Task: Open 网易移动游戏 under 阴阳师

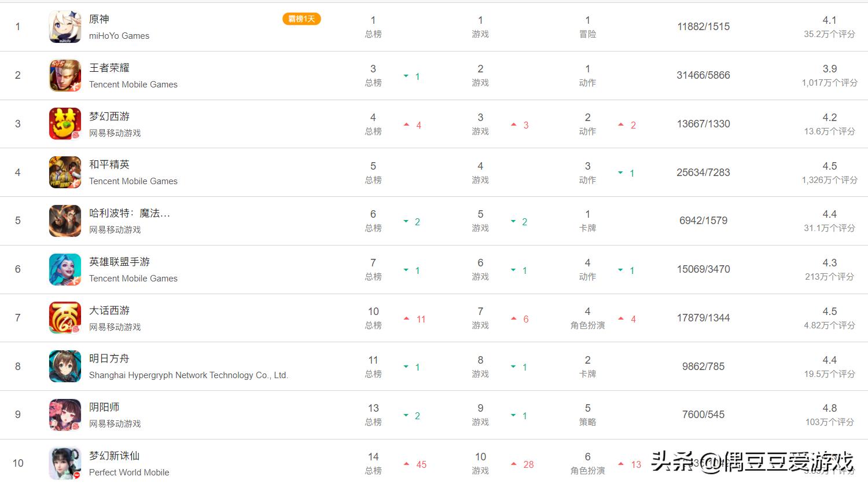Action: pos(115,424)
